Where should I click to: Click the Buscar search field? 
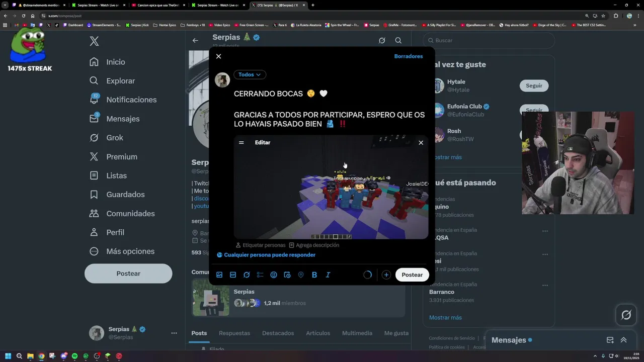point(489,40)
